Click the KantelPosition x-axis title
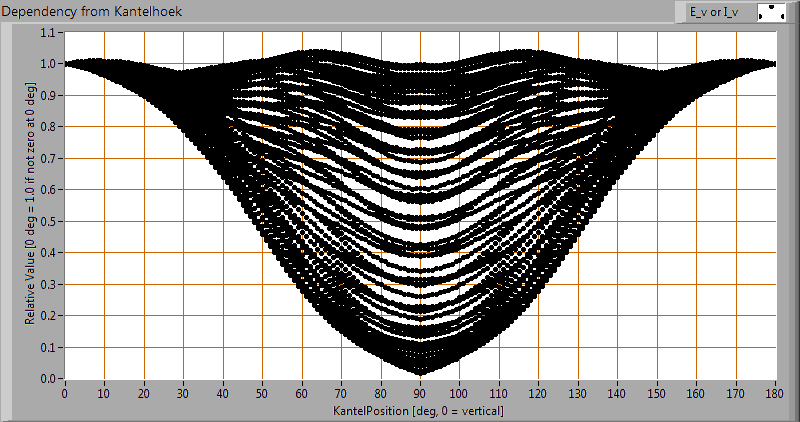 click(x=419, y=411)
